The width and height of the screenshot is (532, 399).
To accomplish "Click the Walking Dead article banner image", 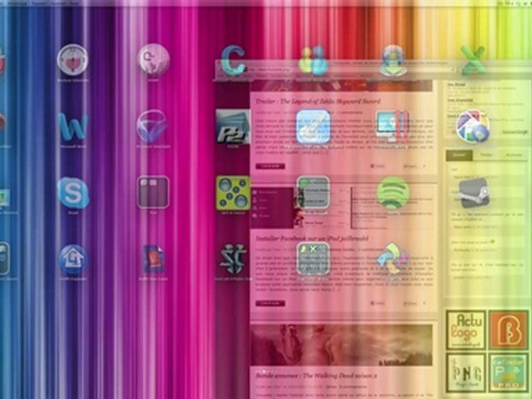I will point(341,345).
